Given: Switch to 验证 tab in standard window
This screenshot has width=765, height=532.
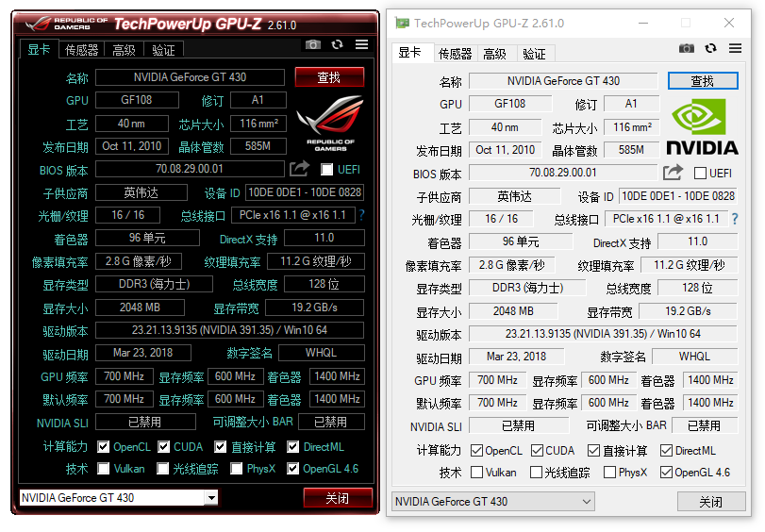Looking at the screenshot, I should (x=535, y=54).
